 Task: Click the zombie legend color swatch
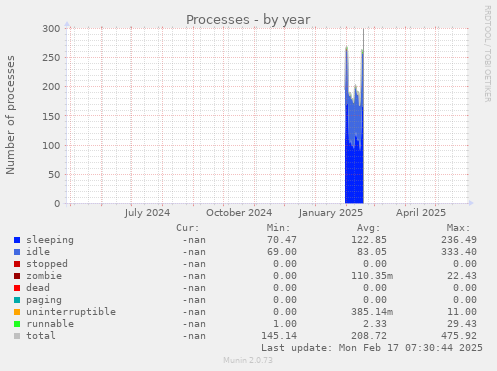point(17,276)
